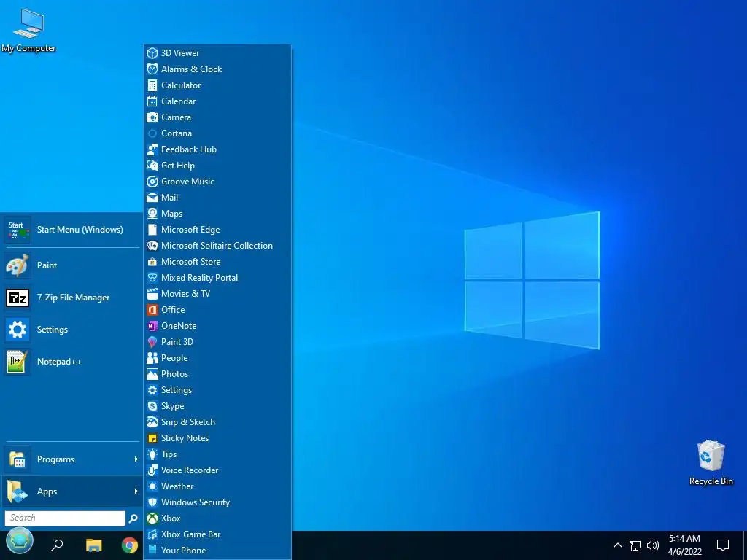
Task: Open taskbar search magnifier
Action: (57, 545)
